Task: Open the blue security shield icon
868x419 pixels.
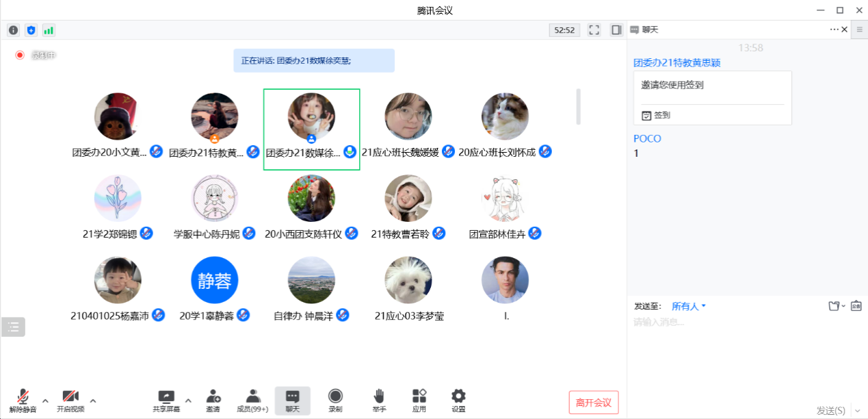Action: point(31,30)
